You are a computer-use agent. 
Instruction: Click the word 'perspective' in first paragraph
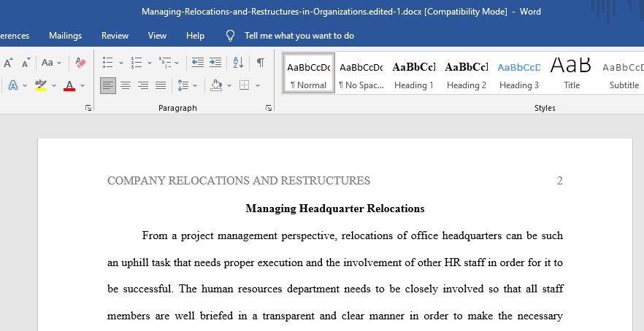308,235
